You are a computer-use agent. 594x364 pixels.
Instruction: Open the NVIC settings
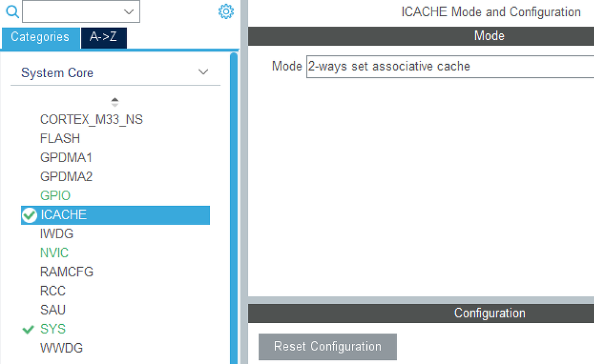[x=54, y=253]
